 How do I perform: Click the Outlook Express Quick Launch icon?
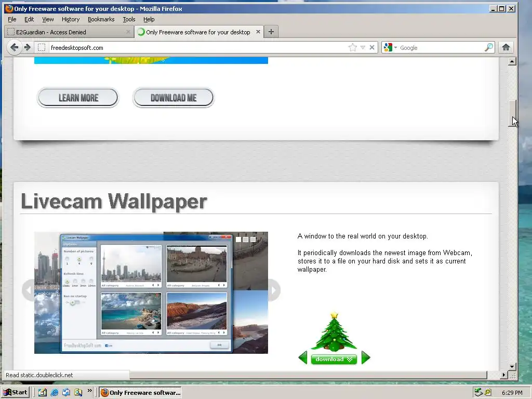click(66, 393)
